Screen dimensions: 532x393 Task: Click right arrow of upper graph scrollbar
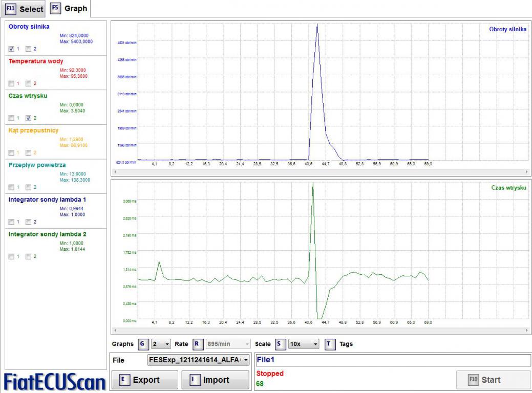[526, 172]
